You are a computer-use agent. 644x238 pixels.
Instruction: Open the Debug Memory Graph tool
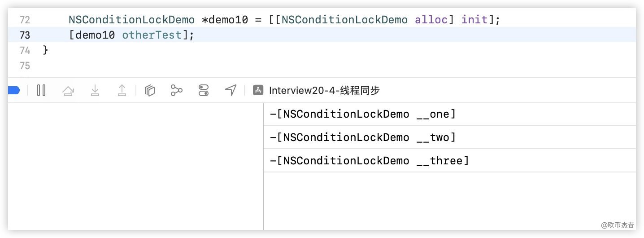coord(177,91)
